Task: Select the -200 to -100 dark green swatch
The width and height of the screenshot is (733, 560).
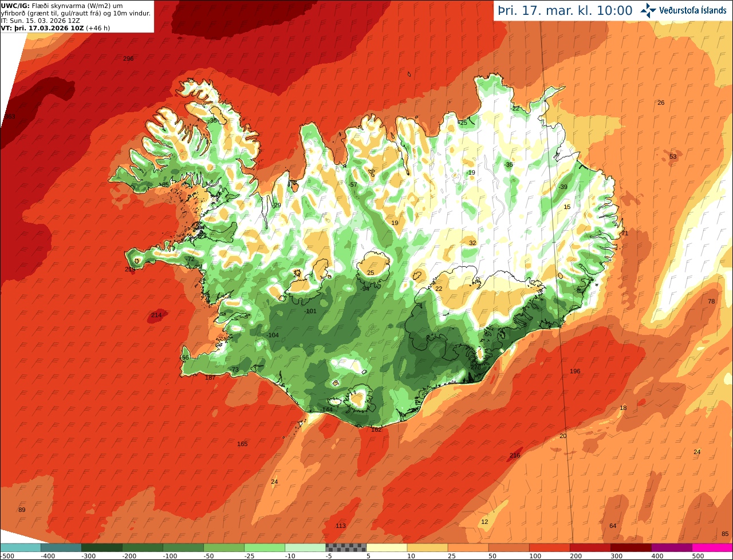Action: (142, 547)
